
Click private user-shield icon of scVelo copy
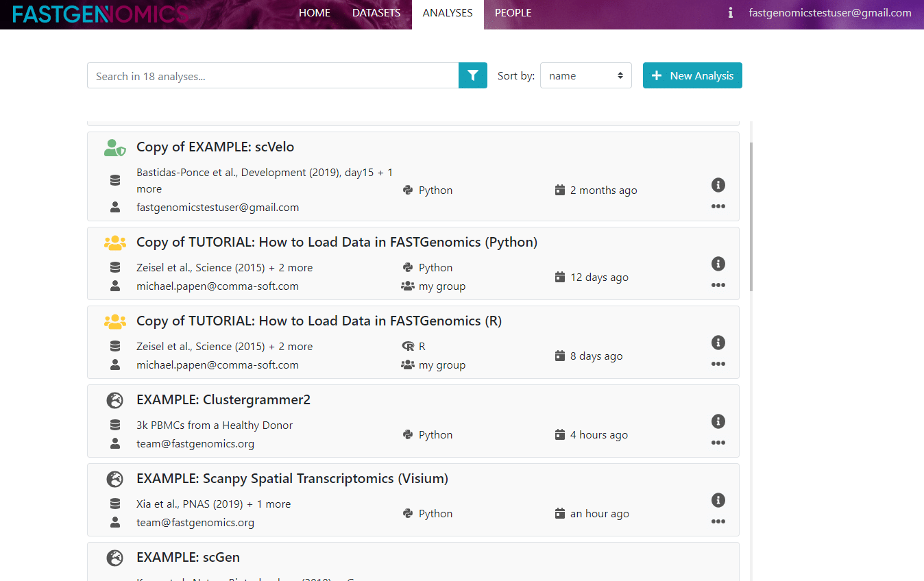coord(115,147)
